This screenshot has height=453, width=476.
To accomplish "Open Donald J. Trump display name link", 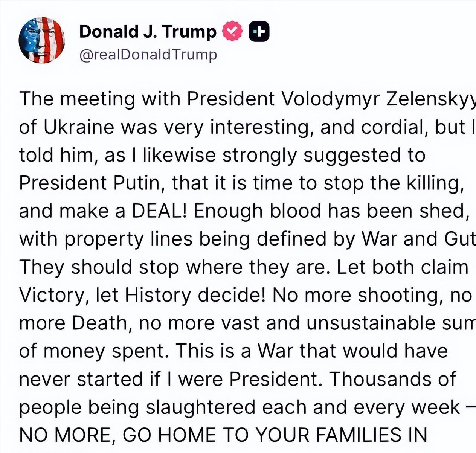I will tap(148, 32).
